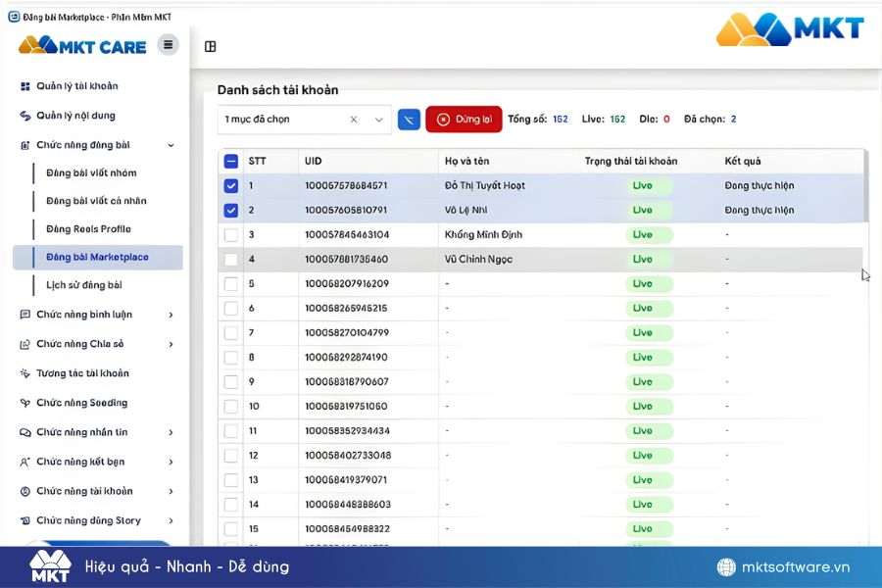Select Lịch sử đăng bài in sidebar
The height and width of the screenshot is (588, 882).
click(x=83, y=285)
